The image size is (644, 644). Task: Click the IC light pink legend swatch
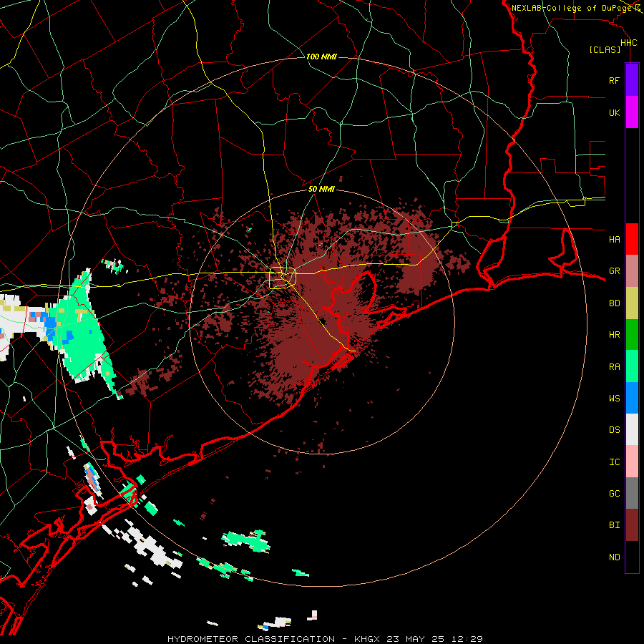(x=632, y=462)
